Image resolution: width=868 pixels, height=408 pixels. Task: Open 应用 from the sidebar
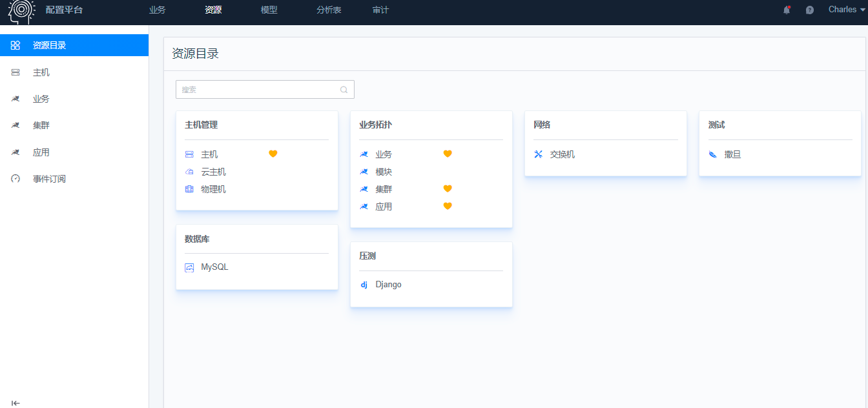(74, 152)
